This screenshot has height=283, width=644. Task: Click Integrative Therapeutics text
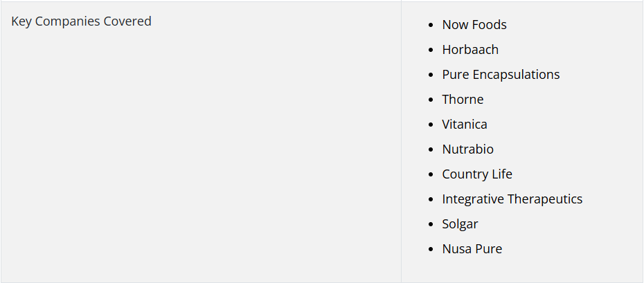pyautogui.click(x=512, y=199)
